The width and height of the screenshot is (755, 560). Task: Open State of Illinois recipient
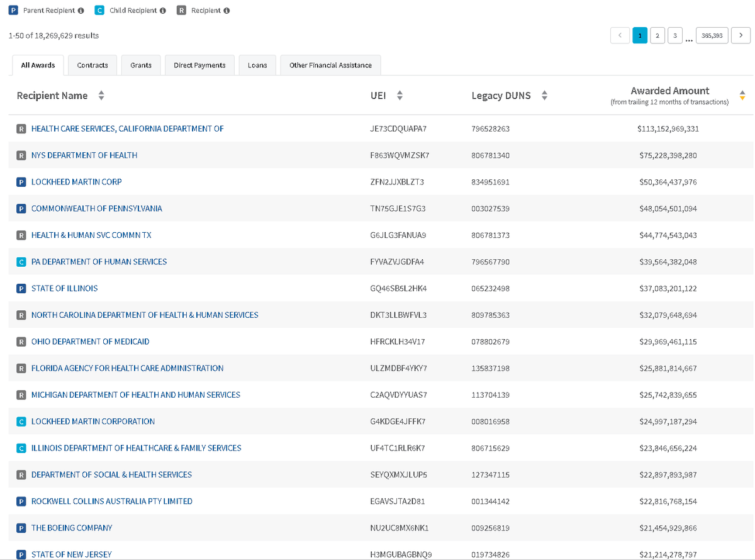click(x=65, y=288)
